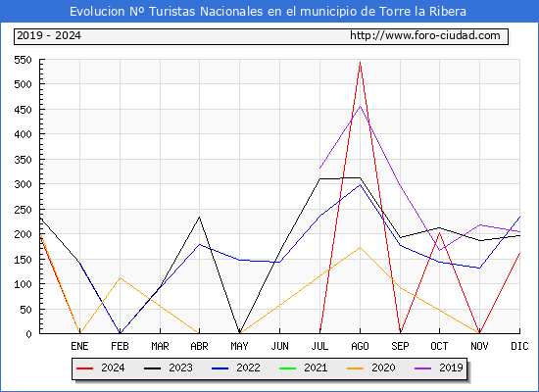Click the AGO month axis label
The height and width of the screenshot is (392, 539).
coord(360,346)
